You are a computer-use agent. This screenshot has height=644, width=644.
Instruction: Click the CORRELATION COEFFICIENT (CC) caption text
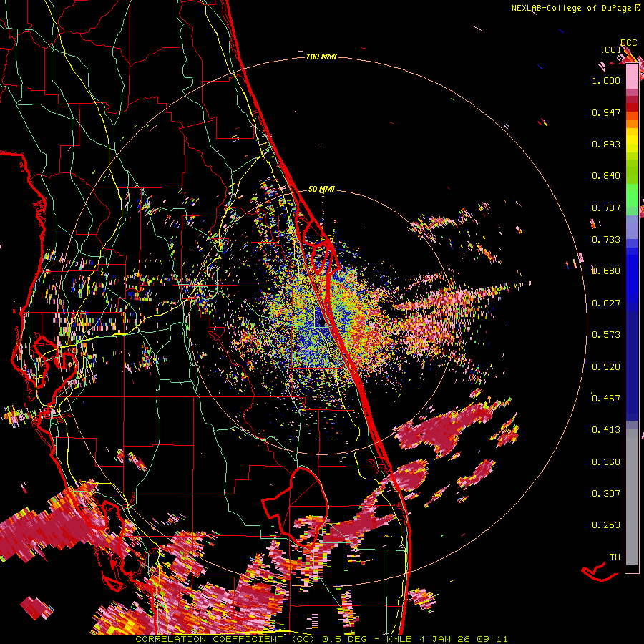pos(225,639)
